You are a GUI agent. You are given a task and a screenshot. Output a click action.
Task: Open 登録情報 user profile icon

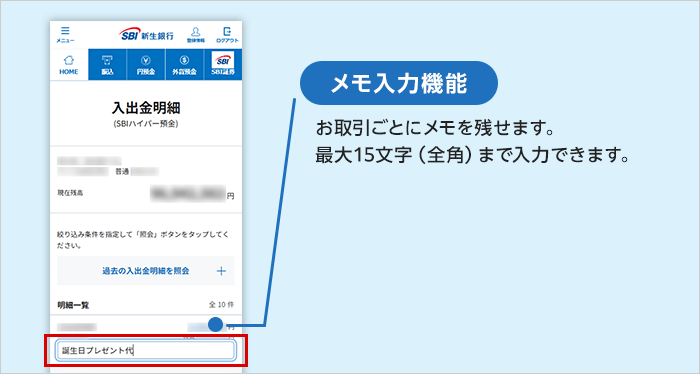[x=196, y=35]
